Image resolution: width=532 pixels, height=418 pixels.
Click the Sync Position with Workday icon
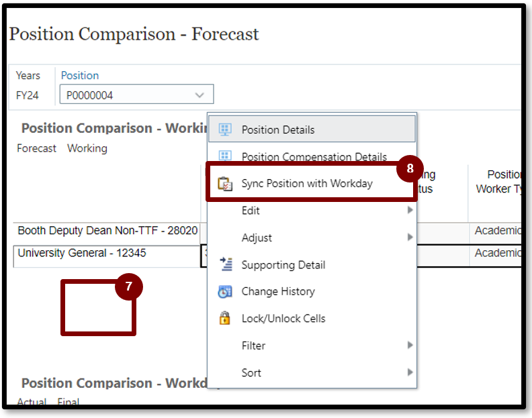click(226, 184)
